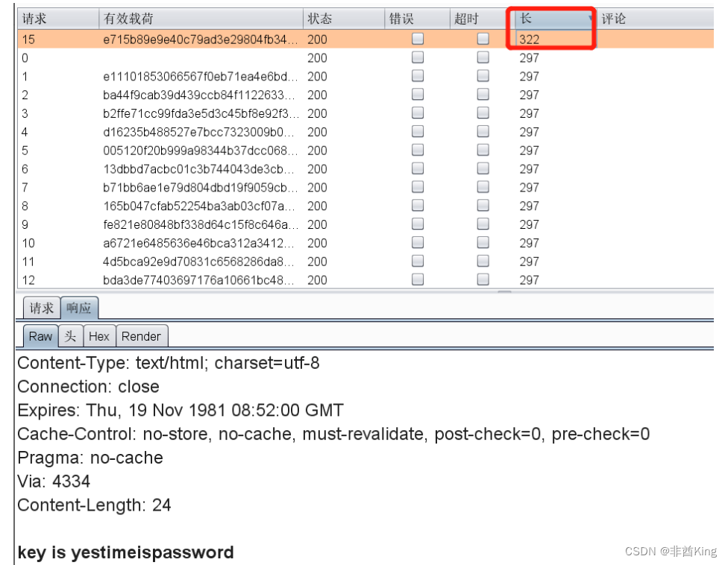This screenshot has height=565, width=728.
Task: Click the 'key is yestimeispassword' response body
Action: coord(125,552)
